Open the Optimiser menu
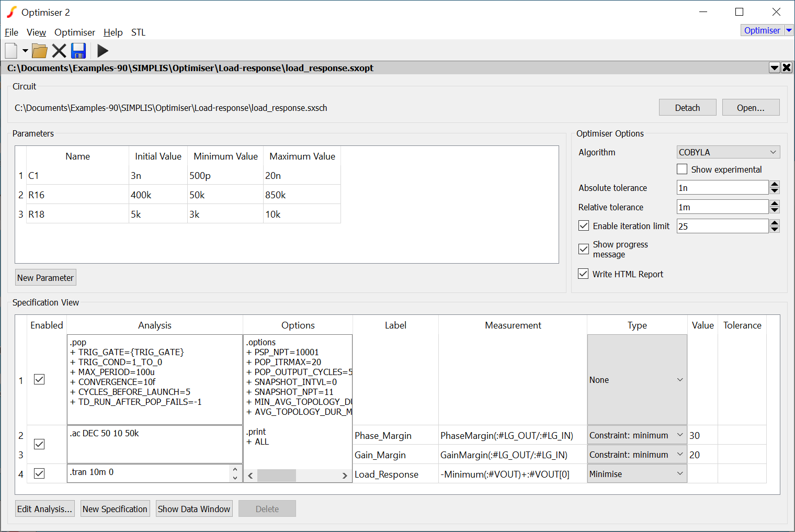The image size is (795, 532). click(75, 32)
